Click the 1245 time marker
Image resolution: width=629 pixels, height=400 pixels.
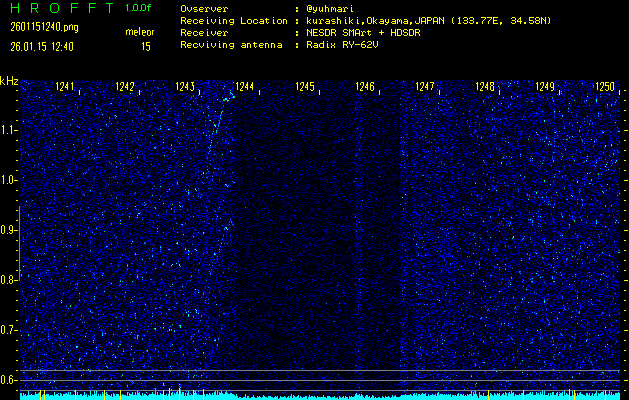click(x=305, y=87)
